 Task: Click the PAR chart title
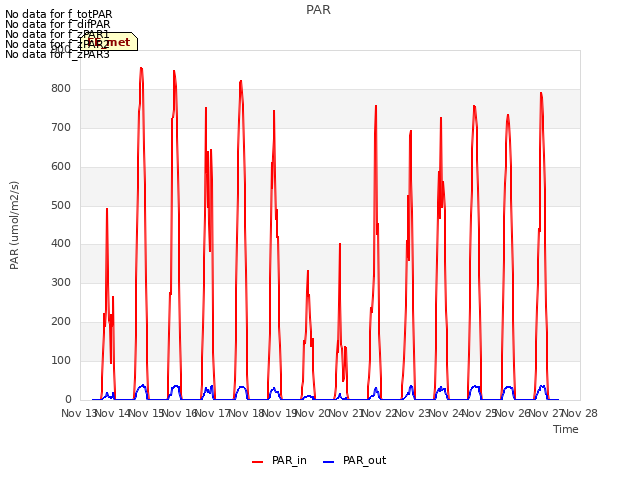318,10
